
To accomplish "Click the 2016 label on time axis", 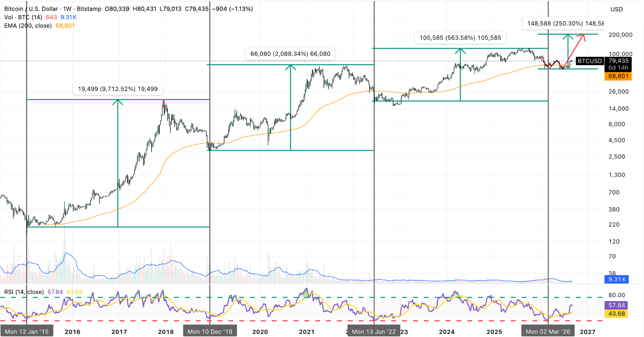I will (x=72, y=332).
